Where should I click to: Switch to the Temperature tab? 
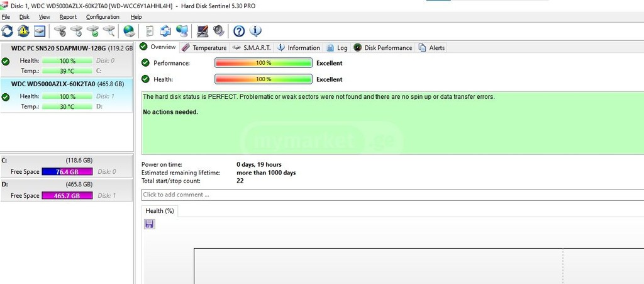[204, 48]
